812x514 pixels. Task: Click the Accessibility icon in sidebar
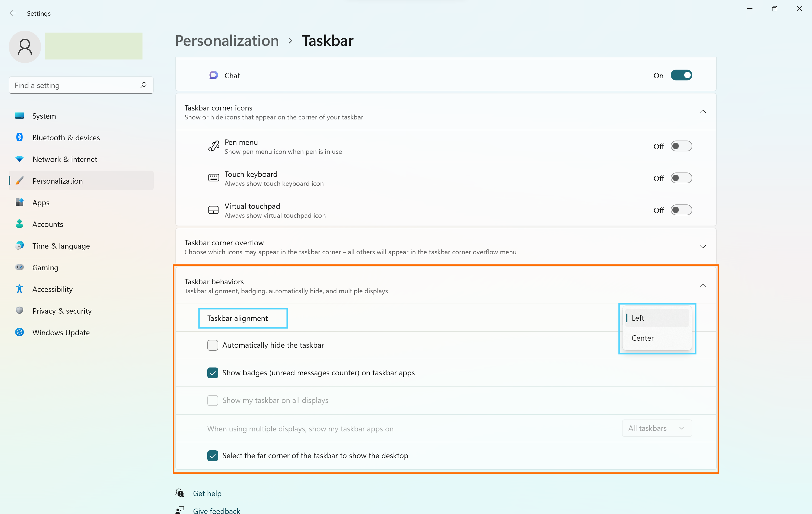[x=19, y=289]
